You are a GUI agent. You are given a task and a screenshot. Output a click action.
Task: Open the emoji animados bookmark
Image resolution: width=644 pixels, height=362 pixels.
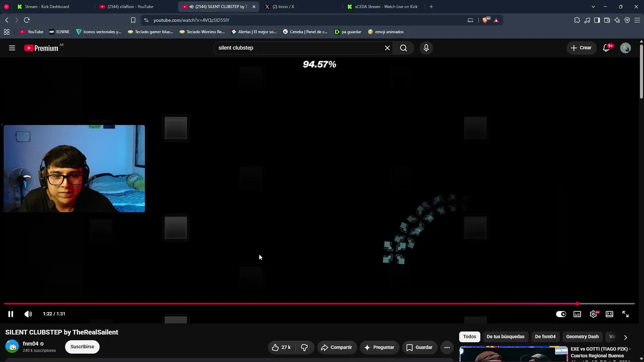pyautogui.click(x=385, y=32)
